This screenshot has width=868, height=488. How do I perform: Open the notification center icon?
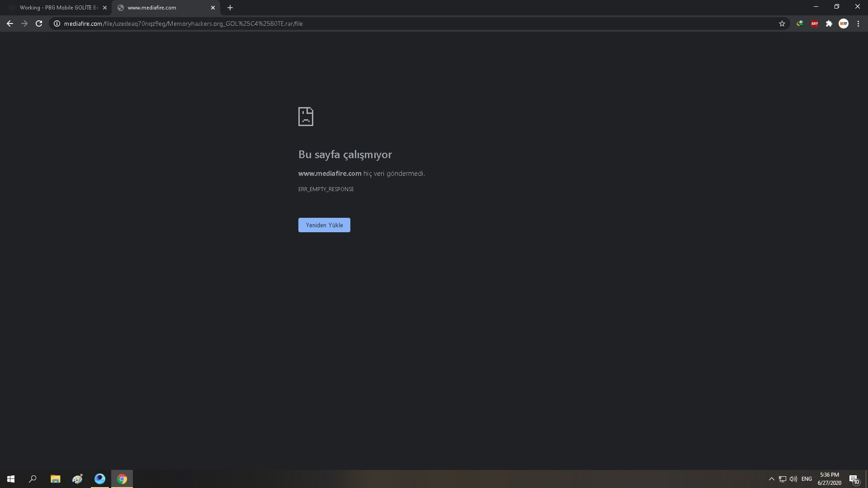(854, 479)
